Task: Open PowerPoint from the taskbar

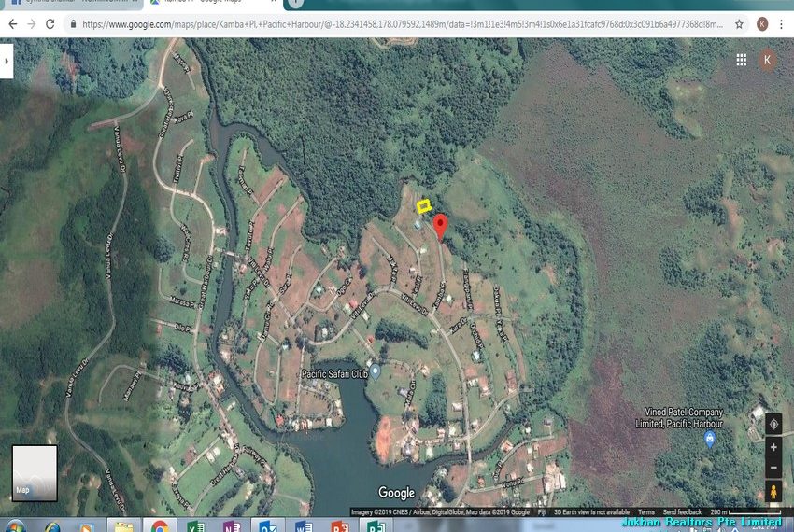Action: pos(340,526)
